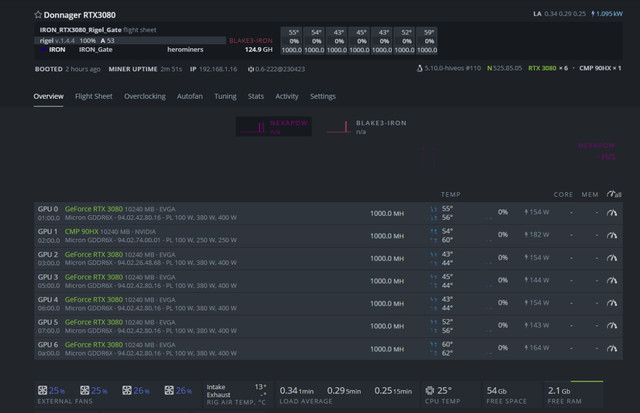Click GPU 0 power draw 154 W
The height and width of the screenshot is (413, 640).
point(537,212)
